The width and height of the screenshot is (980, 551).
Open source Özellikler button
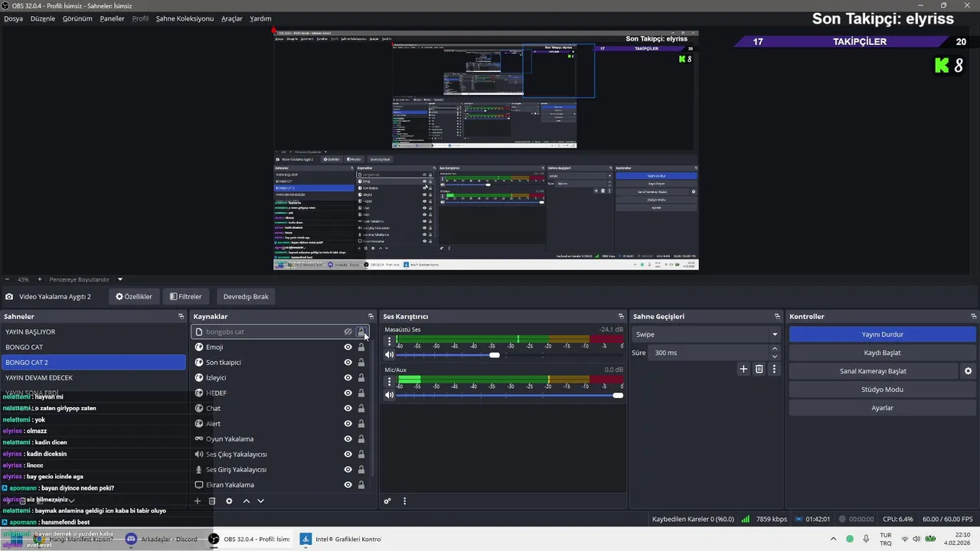click(134, 296)
